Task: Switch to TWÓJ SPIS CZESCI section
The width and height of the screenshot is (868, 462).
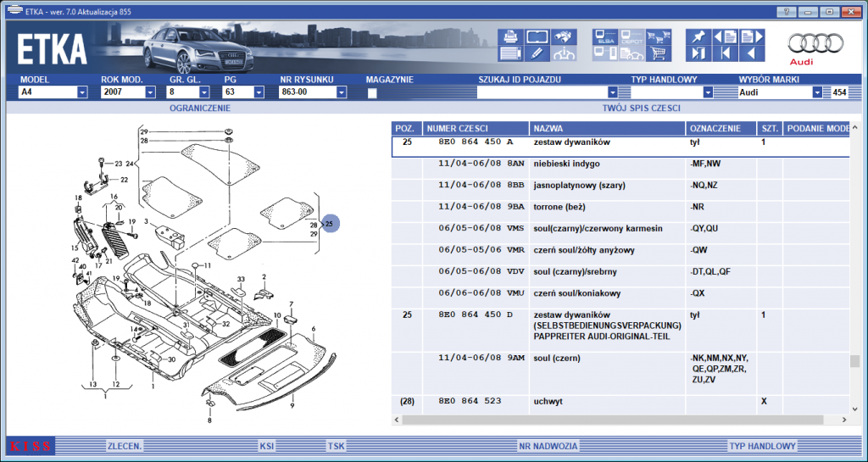Action: 641,109
